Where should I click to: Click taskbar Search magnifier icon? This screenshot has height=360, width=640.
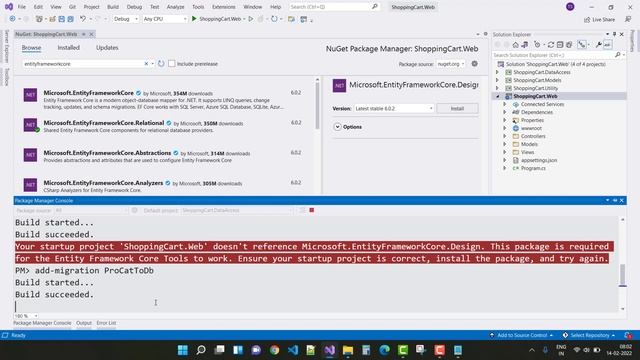click(201, 350)
